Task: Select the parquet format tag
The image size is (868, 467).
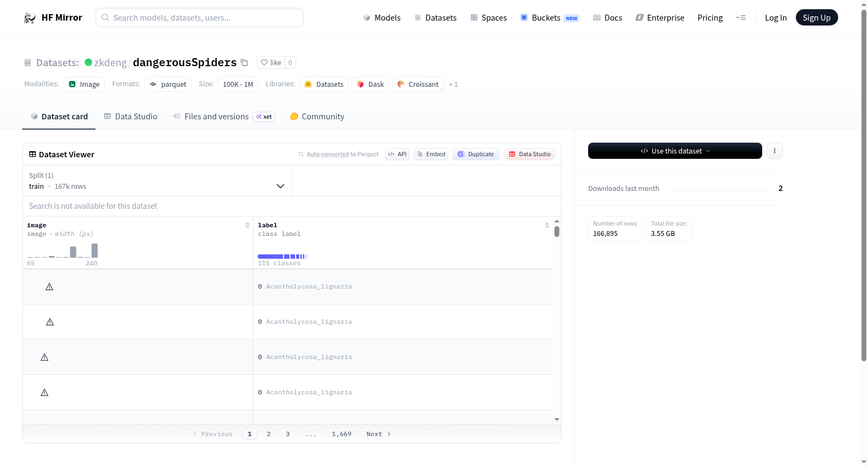Action: pos(168,84)
